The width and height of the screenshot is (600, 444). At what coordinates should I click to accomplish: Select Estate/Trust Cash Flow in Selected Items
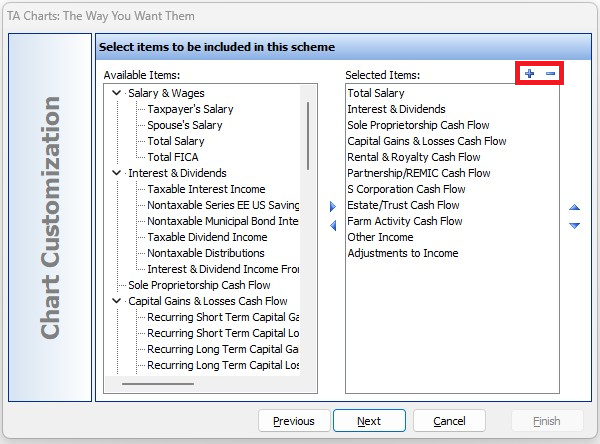pos(403,205)
